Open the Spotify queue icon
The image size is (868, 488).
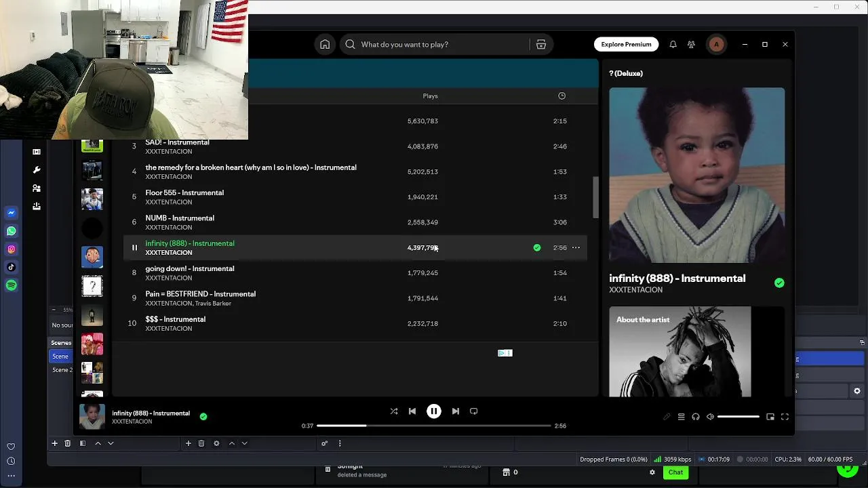click(x=681, y=417)
